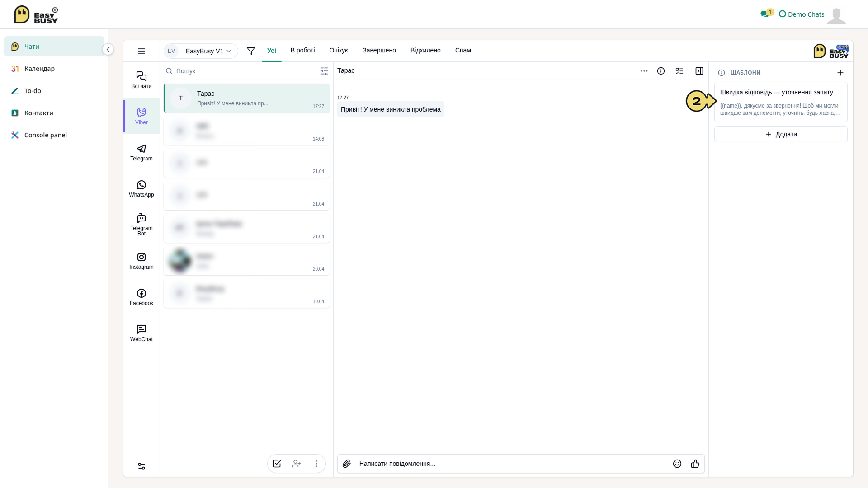The image size is (868, 488).
Task: Open checklist tasks icon in chat header
Action: (x=679, y=71)
